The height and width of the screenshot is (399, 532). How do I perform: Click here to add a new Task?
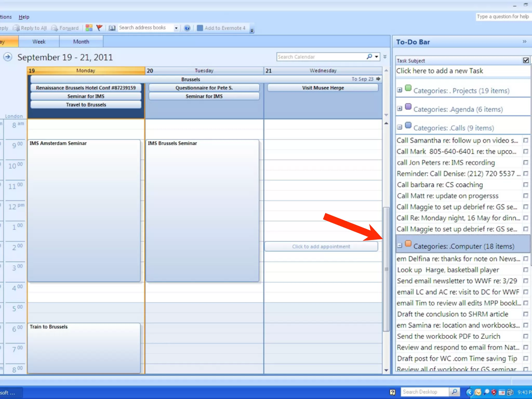pyautogui.click(x=440, y=71)
